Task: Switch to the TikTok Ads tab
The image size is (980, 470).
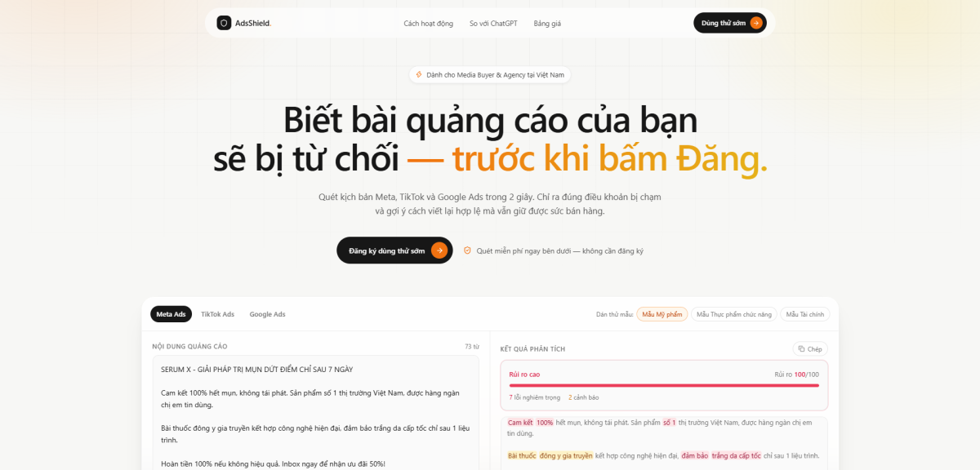Action: tap(217, 314)
